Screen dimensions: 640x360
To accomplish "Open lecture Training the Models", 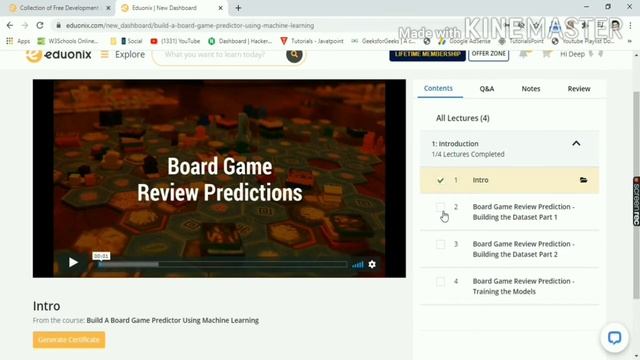I will 523,286.
